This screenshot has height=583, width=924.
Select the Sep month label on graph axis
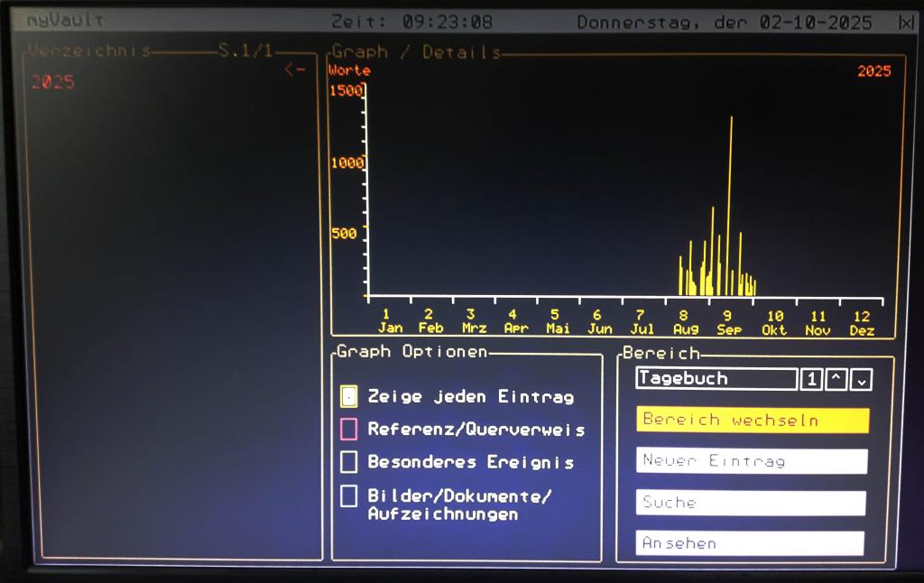728,329
